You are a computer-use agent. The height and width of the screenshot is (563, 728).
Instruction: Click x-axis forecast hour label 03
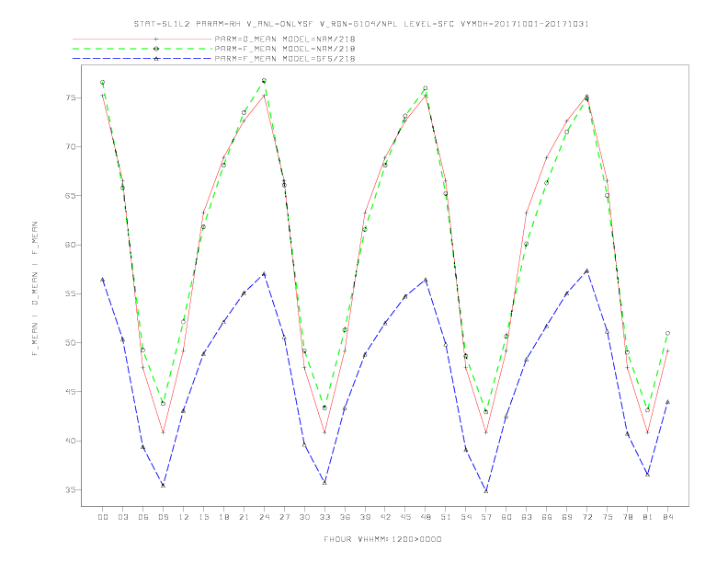click(122, 517)
